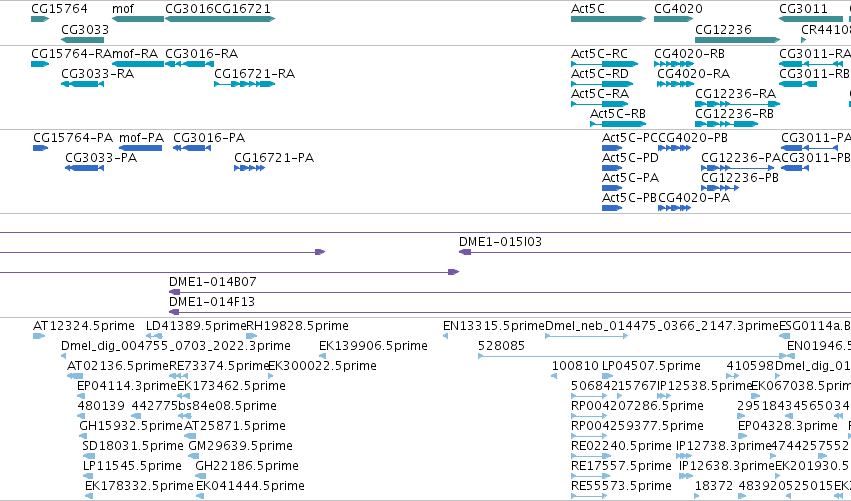This screenshot has width=851, height=501.
Task: Select EST EK178332.5prime
Action: (x=139, y=487)
